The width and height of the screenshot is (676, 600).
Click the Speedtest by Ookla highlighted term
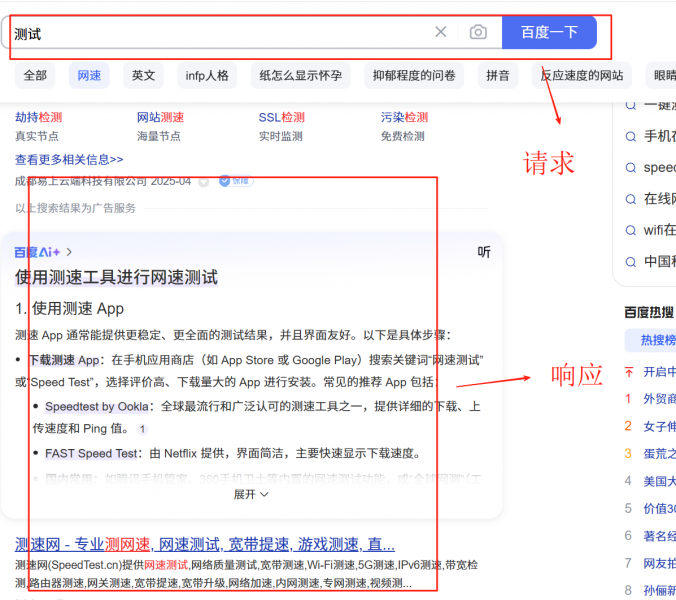tap(97, 406)
